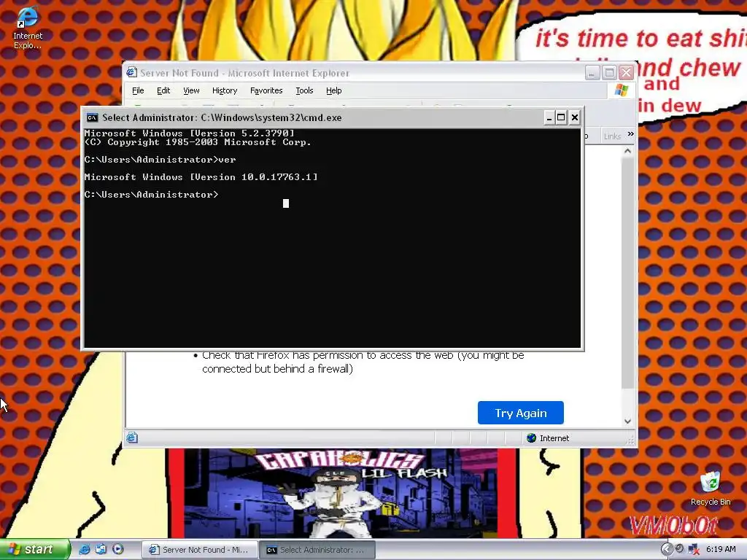Viewport: 747px width, 560px height.
Task: Click the IE title bar page icon
Action: coord(131,72)
